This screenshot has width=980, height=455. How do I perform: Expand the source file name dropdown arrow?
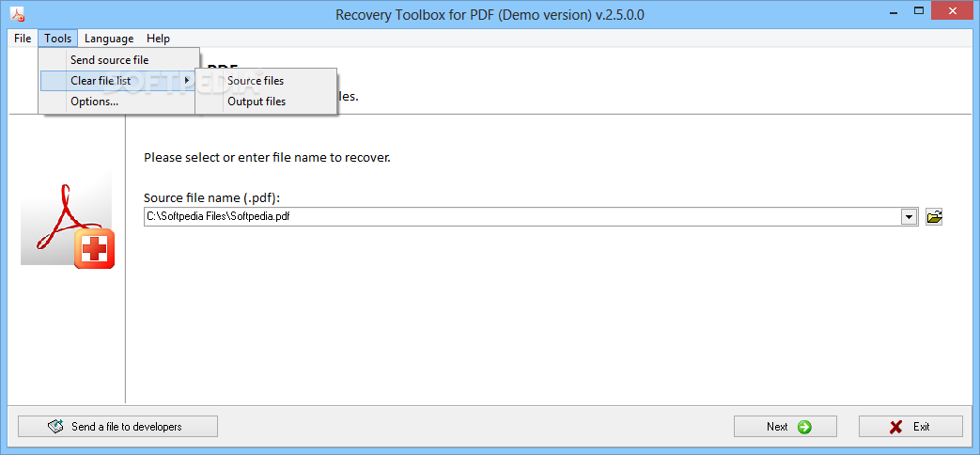tap(909, 217)
